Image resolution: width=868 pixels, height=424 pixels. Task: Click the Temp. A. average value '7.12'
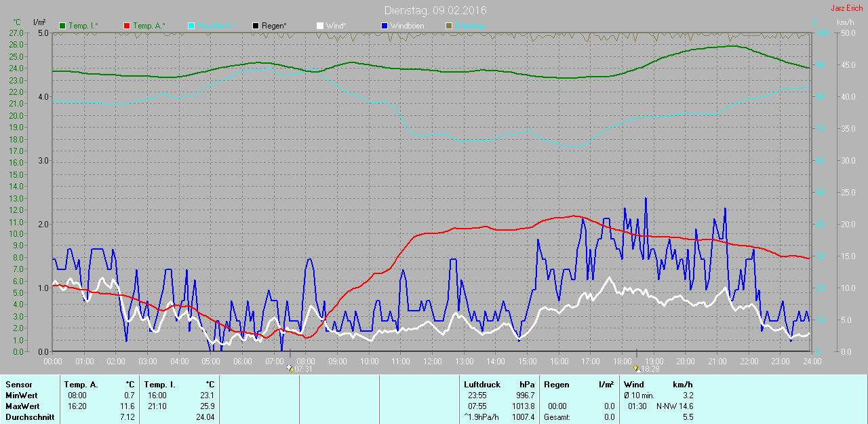(127, 417)
